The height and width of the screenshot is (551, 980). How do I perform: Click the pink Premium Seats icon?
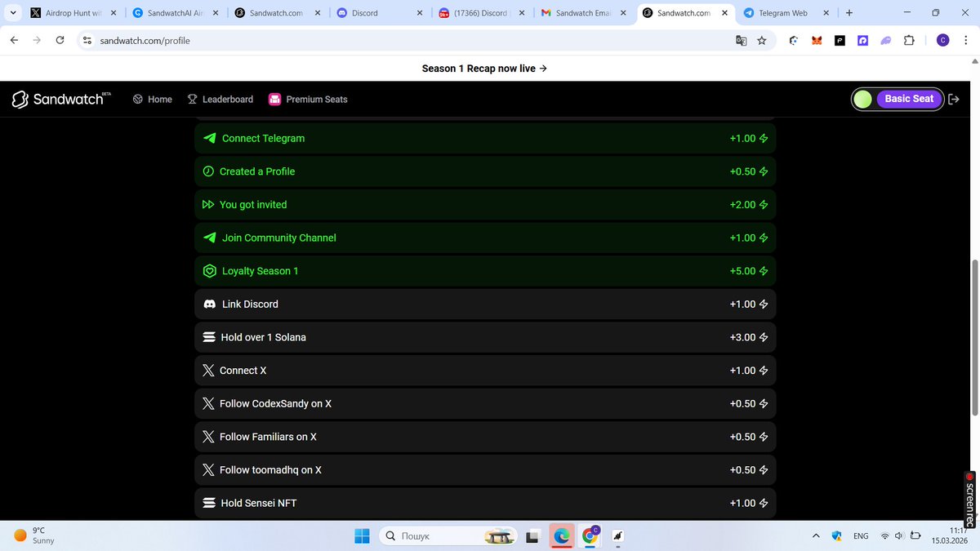274,99
